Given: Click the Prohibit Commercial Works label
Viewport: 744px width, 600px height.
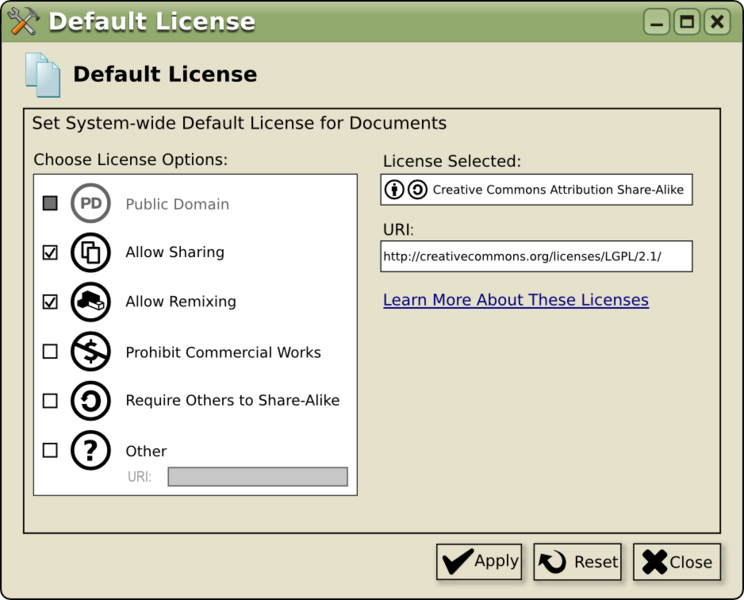Looking at the screenshot, I should 223,352.
